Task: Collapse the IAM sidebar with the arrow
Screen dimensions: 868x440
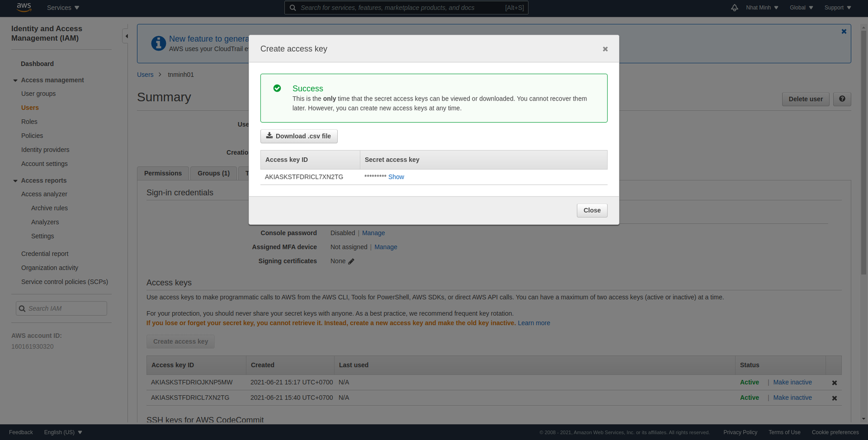Action: point(126,36)
